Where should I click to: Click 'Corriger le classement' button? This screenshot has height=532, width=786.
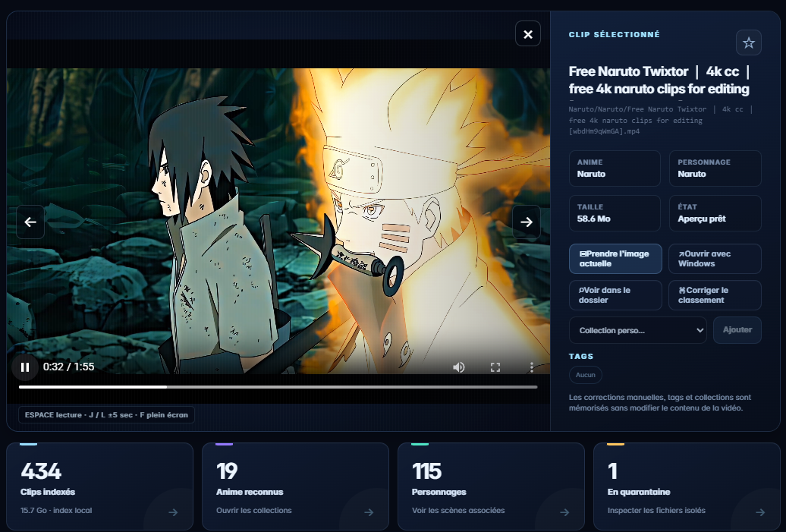tap(715, 294)
